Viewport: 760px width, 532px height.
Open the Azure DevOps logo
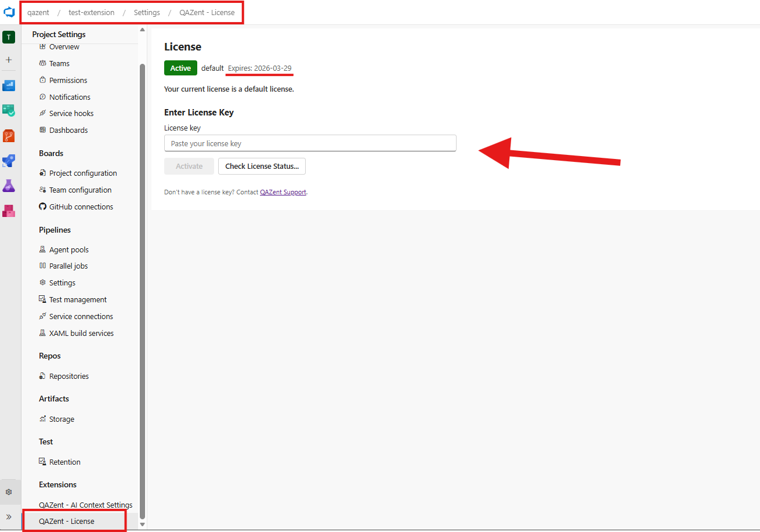point(9,12)
